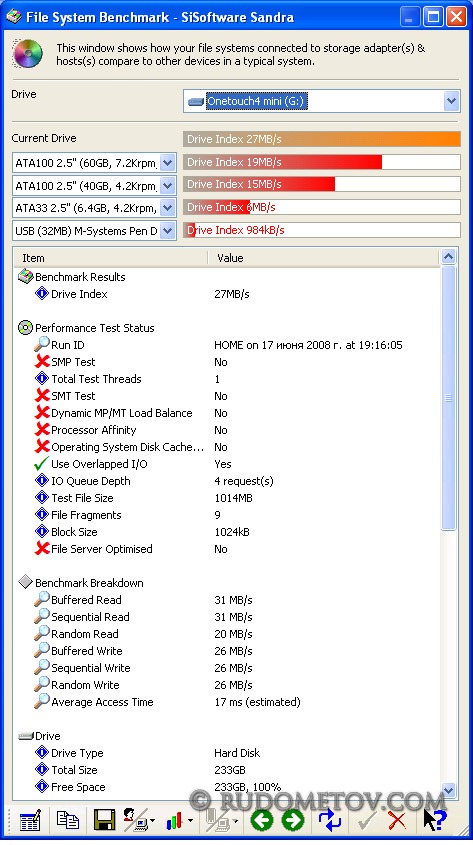473x845 pixels.
Task: Click the context help cursor icon
Action: coord(434,819)
